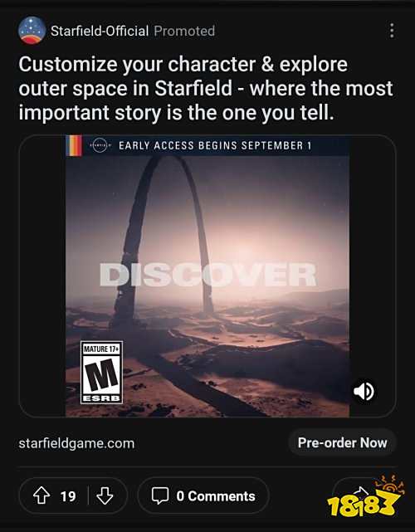415x532 pixels.
Task: Click the circular Starfield logo in the banner
Action: coord(100,145)
